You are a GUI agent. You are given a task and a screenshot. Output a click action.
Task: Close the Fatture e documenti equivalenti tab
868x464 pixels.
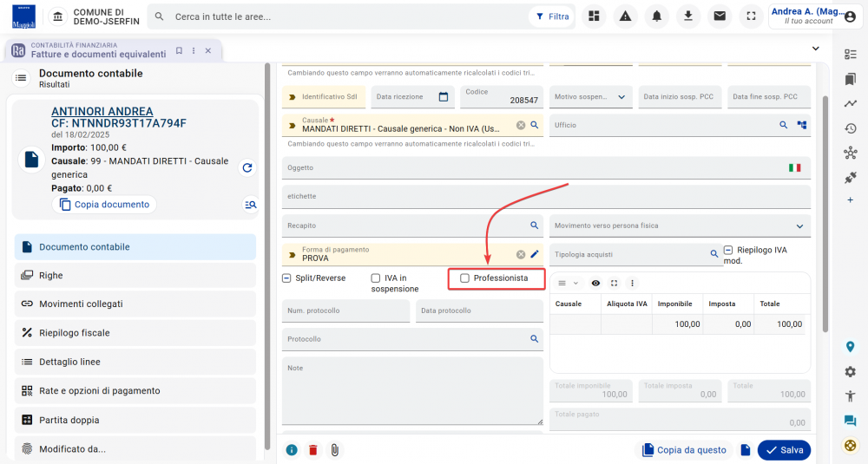pos(208,50)
